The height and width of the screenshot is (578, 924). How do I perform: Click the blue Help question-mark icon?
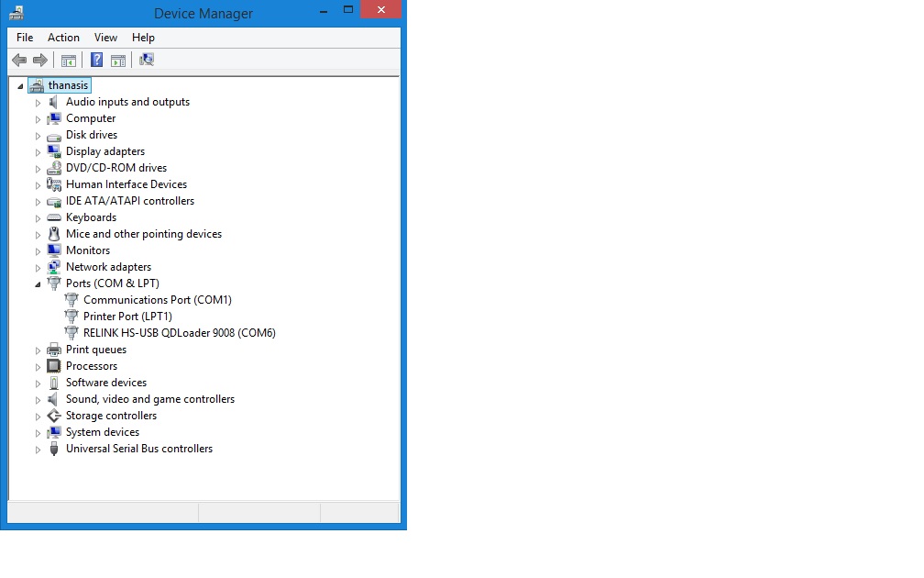click(x=96, y=61)
